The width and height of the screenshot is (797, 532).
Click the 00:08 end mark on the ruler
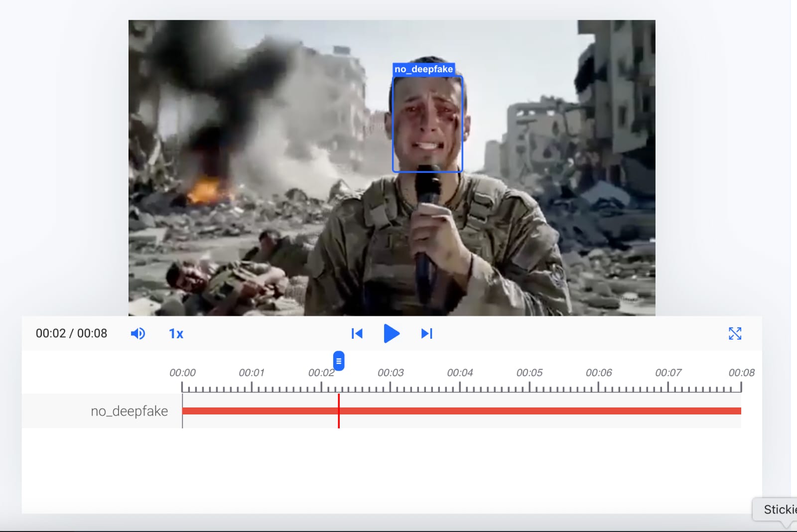pos(741,373)
